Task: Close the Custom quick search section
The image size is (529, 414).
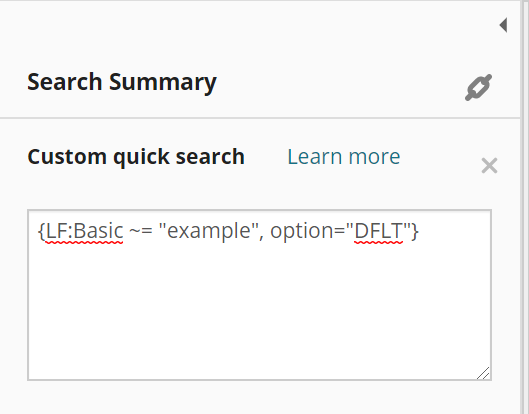Action: click(x=489, y=166)
